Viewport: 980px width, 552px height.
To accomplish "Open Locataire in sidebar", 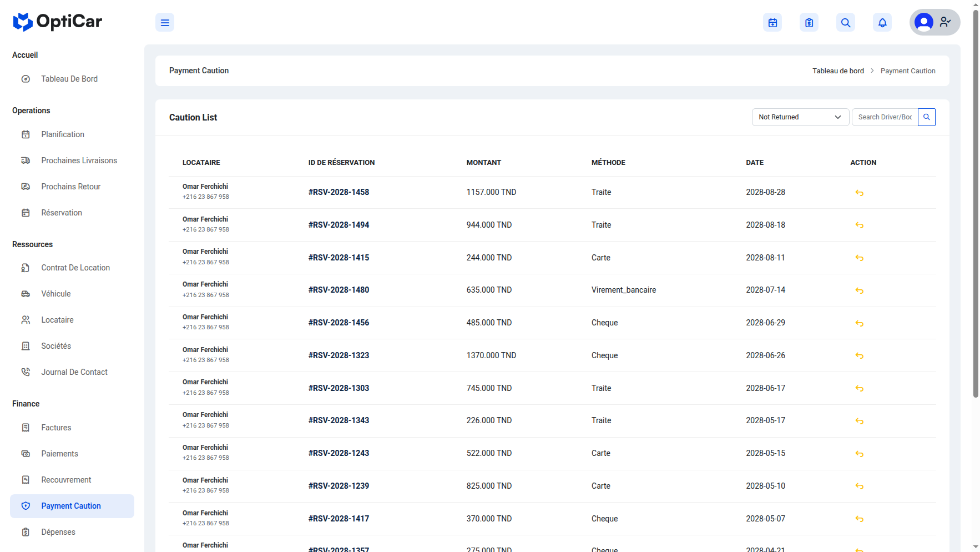I will [x=72, y=320].
